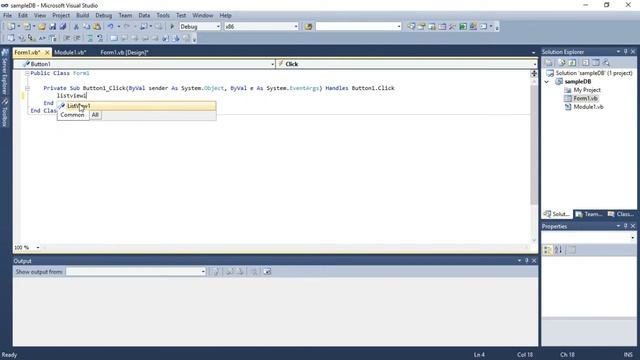Click the Paste toolbar icon
Viewport: 640px width, 360px height.
[97, 27]
